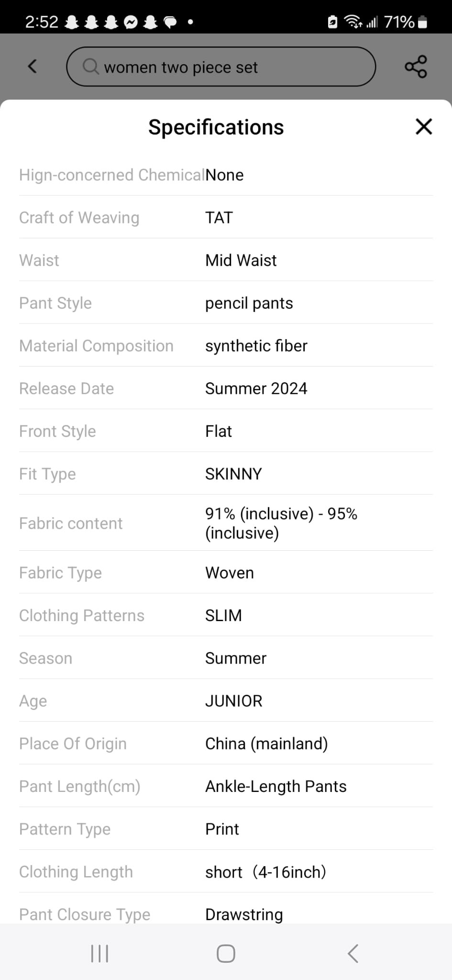Tap the Fabric content percentage value

(x=281, y=523)
